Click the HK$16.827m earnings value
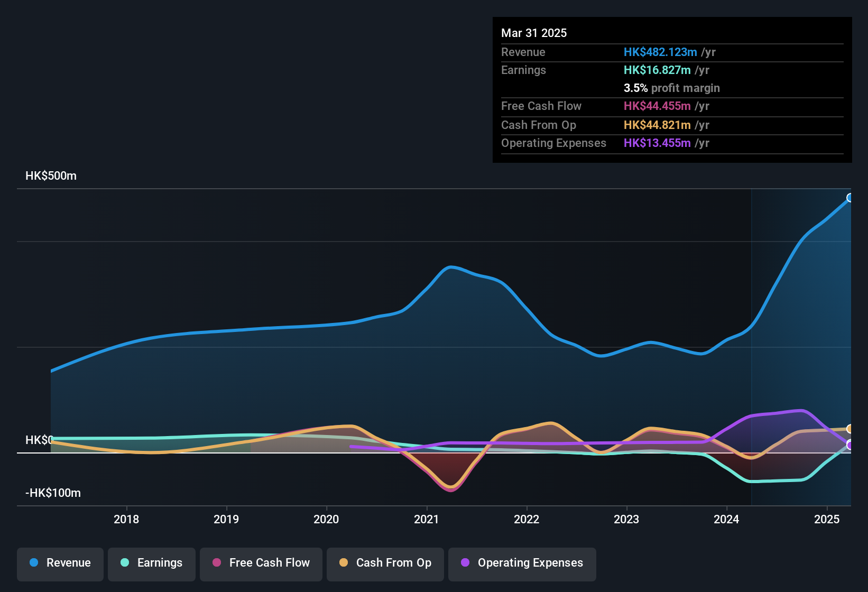Image resolution: width=868 pixels, height=592 pixels. pos(657,70)
